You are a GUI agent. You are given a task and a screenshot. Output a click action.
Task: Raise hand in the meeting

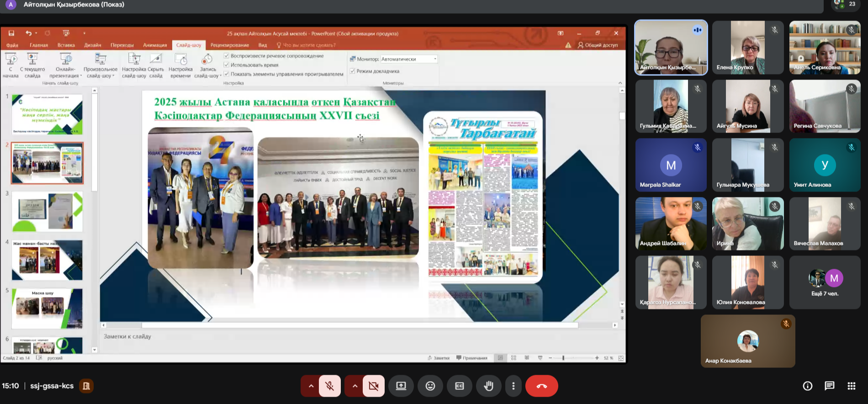[488, 386]
